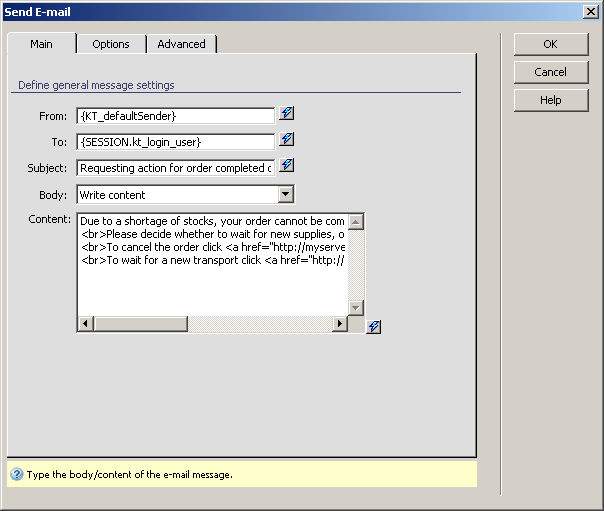Click the question mark hint icon
Image resolution: width=604 pixels, height=511 pixels.
click(x=17, y=474)
